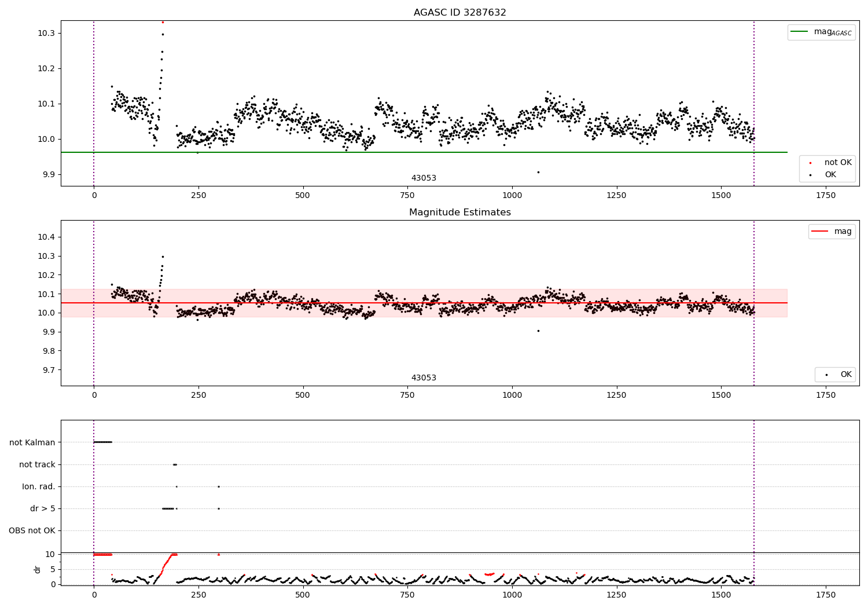Click the 10.0 tick in middle plot
Screen dimensions: 868x608
(46, 313)
